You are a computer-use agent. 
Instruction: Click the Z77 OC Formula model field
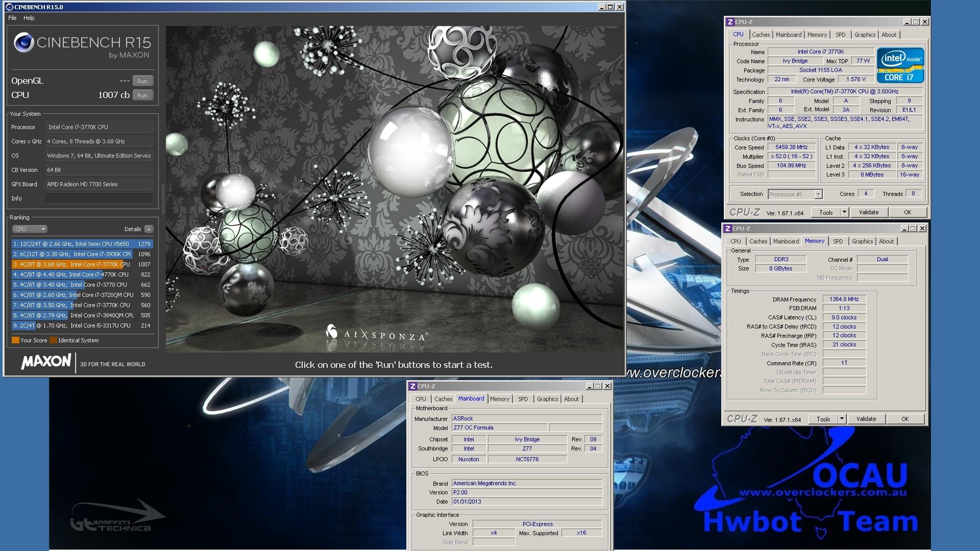pyautogui.click(x=500, y=428)
